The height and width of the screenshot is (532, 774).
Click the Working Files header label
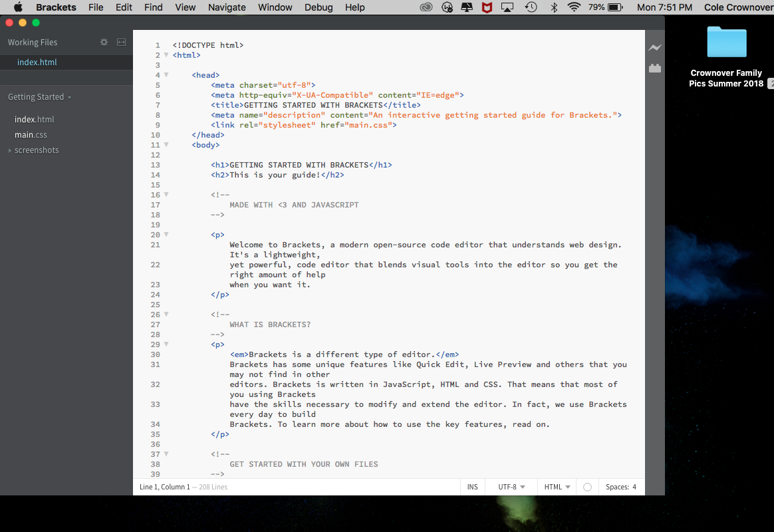click(x=33, y=43)
